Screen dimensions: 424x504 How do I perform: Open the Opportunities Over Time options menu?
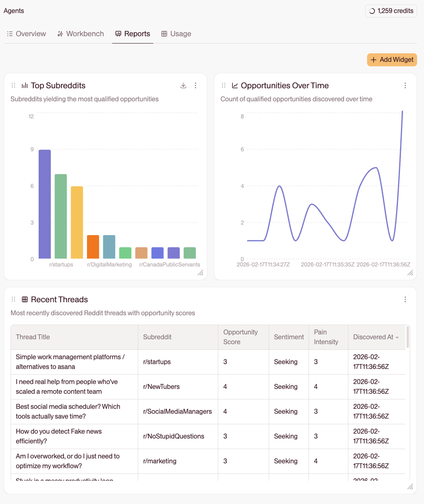[x=405, y=85]
